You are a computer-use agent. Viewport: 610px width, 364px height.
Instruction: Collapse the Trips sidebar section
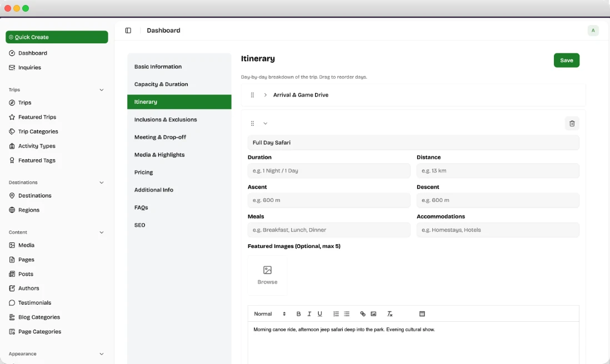[x=102, y=90]
